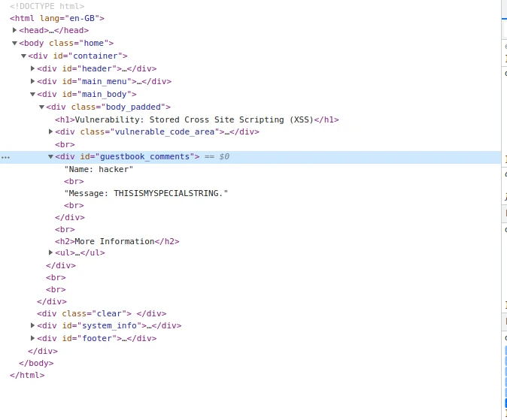Select the h1 Stored Cross Site Scripting line
This screenshot has width=507, height=420.
(x=196, y=119)
